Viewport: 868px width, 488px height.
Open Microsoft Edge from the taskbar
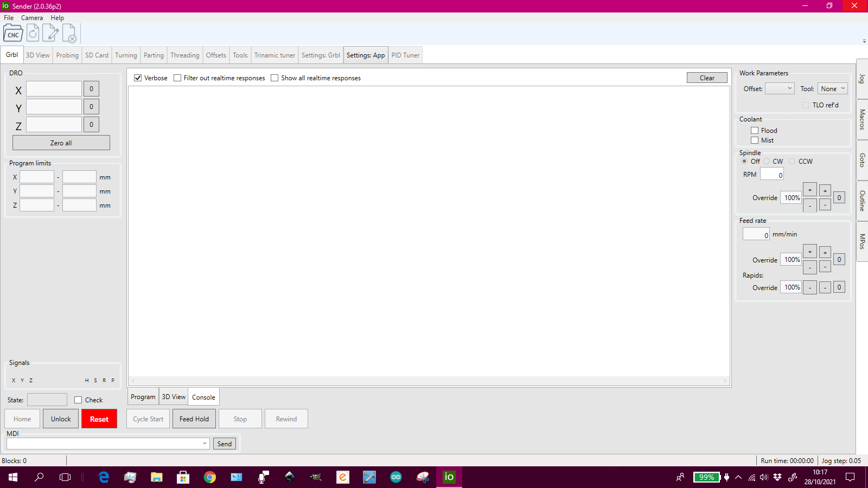coord(104,477)
